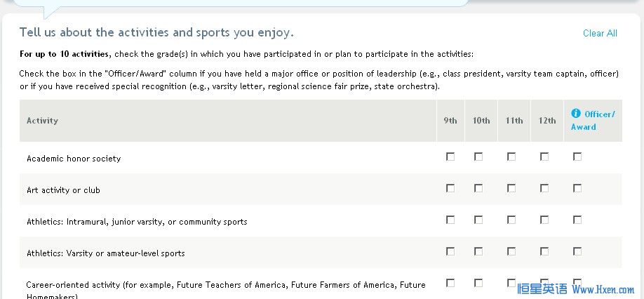Click the info icon beside Officer/Award
This screenshot has height=299, width=644.
click(576, 114)
